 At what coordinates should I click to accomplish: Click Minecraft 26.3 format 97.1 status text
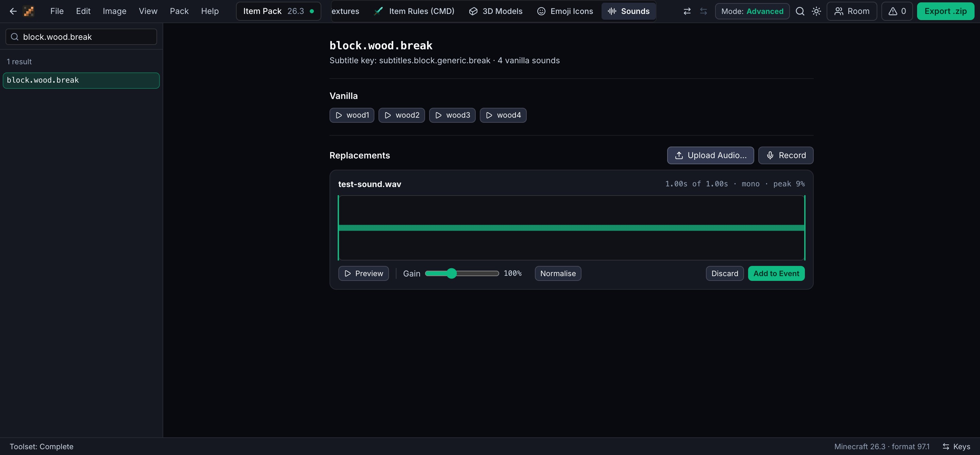(882, 446)
